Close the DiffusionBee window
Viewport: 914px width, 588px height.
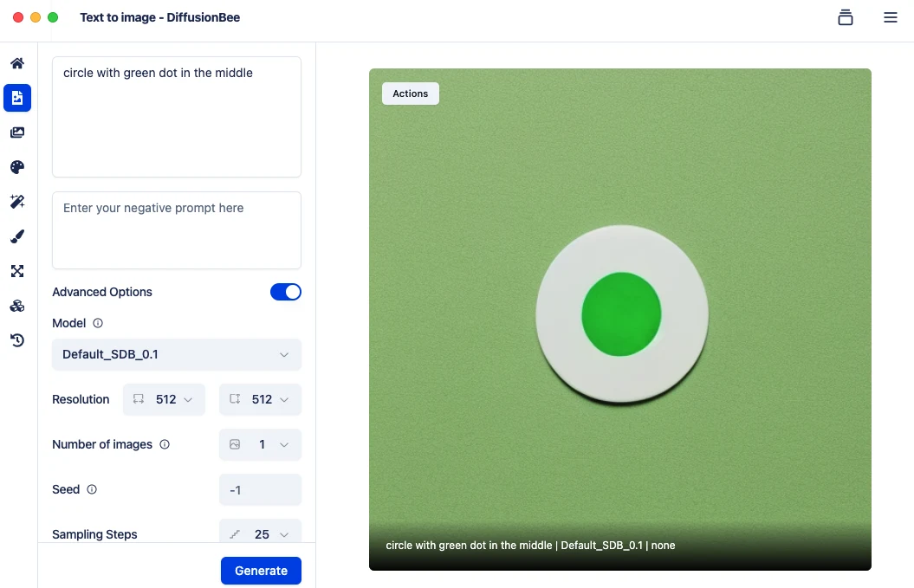coord(18,17)
